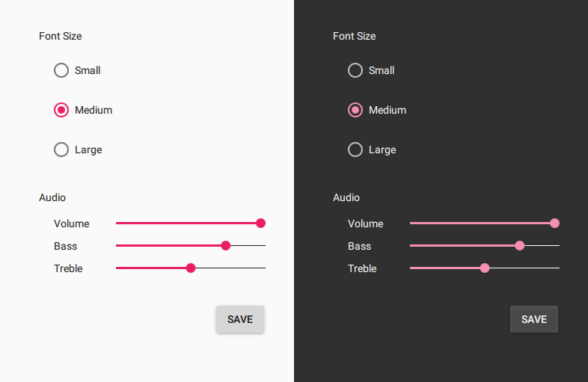
Task: Pick the Large radio option in light panel
Action: point(61,150)
